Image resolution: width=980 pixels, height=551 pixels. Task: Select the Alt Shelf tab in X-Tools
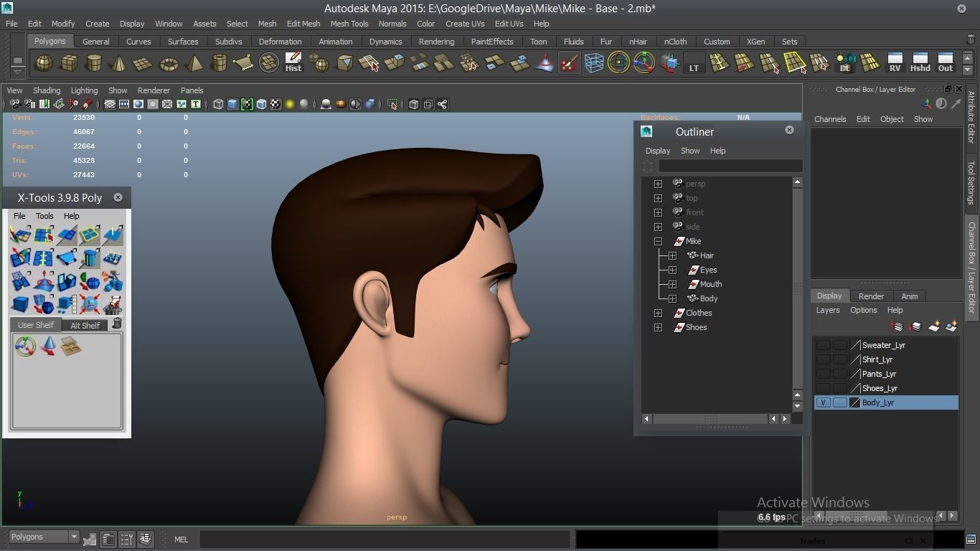click(85, 325)
